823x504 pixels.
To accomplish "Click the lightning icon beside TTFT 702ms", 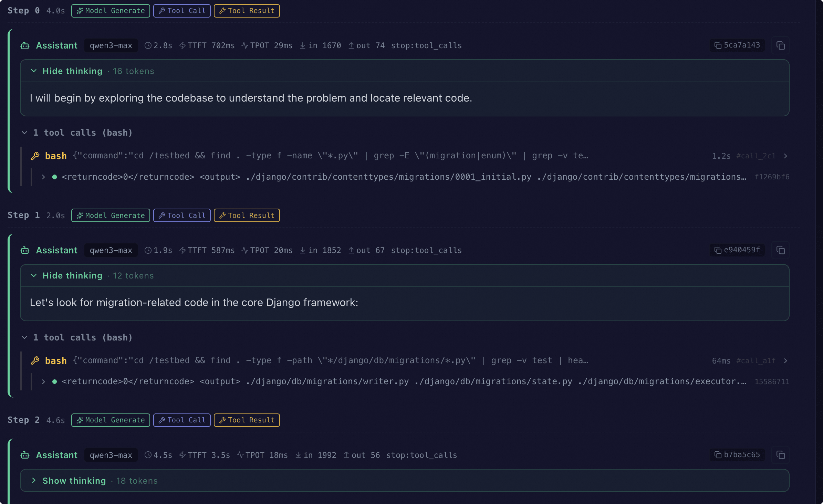I will tap(183, 45).
